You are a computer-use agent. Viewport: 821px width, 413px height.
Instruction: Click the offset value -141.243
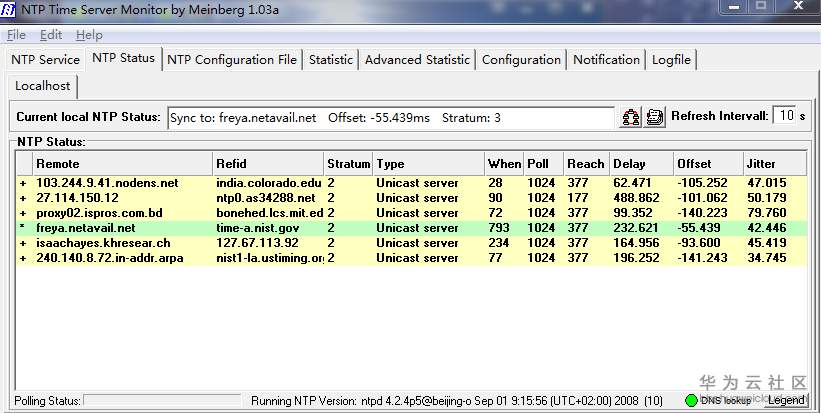tap(702, 258)
